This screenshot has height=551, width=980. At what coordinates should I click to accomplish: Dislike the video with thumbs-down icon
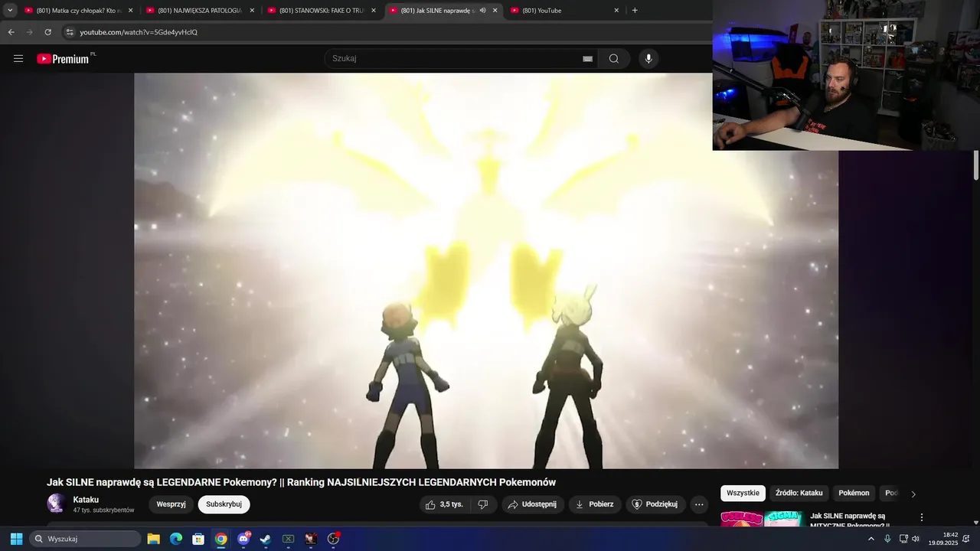click(x=483, y=504)
